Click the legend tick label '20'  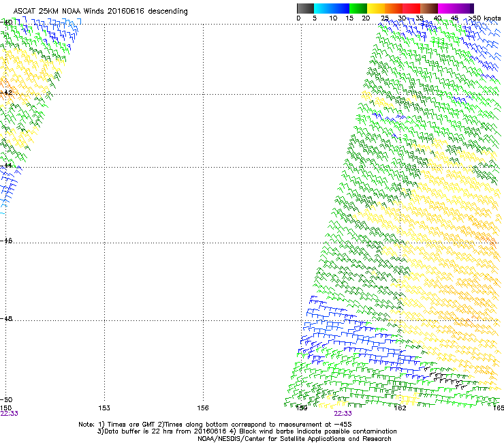tap(366, 18)
